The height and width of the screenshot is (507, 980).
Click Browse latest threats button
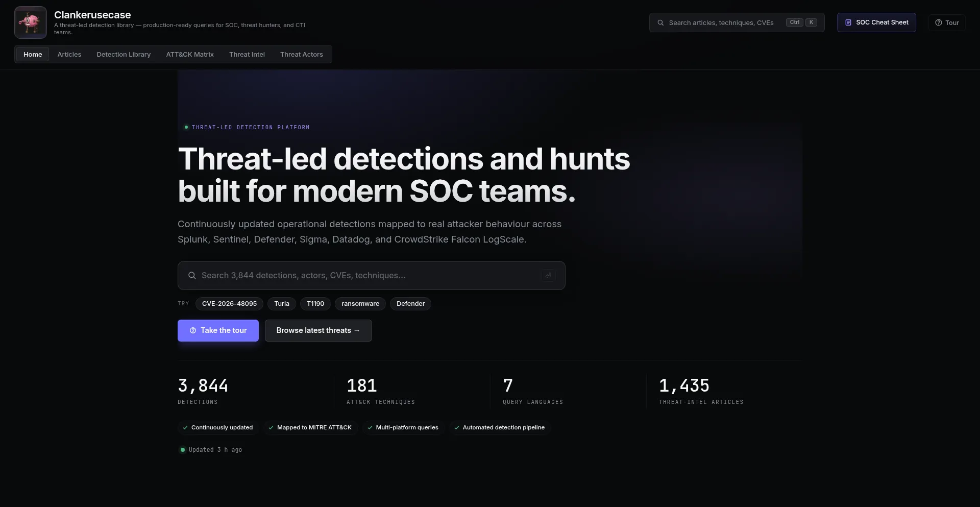click(x=318, y=331)
